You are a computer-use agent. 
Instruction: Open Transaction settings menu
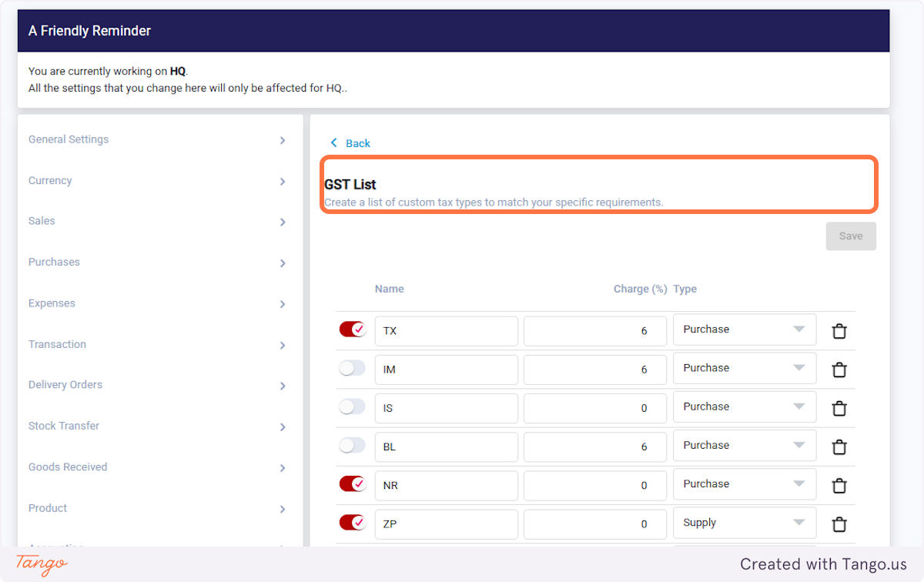(158, 344)
